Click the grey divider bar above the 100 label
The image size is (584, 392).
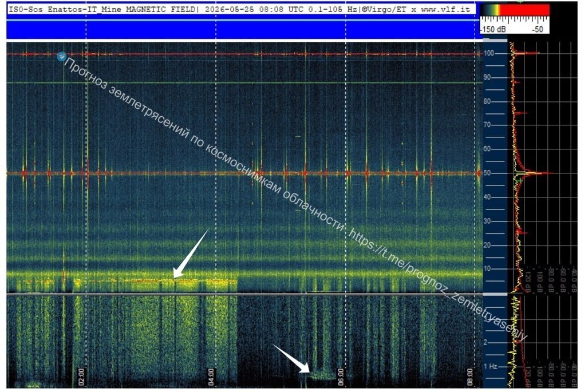pyautogui.click(x=495, y=40)
